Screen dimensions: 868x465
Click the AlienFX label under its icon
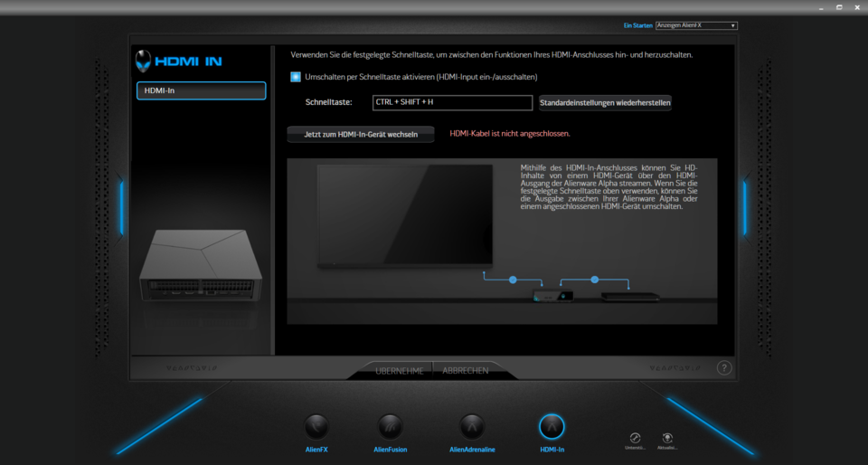click(x=316, y=450)
